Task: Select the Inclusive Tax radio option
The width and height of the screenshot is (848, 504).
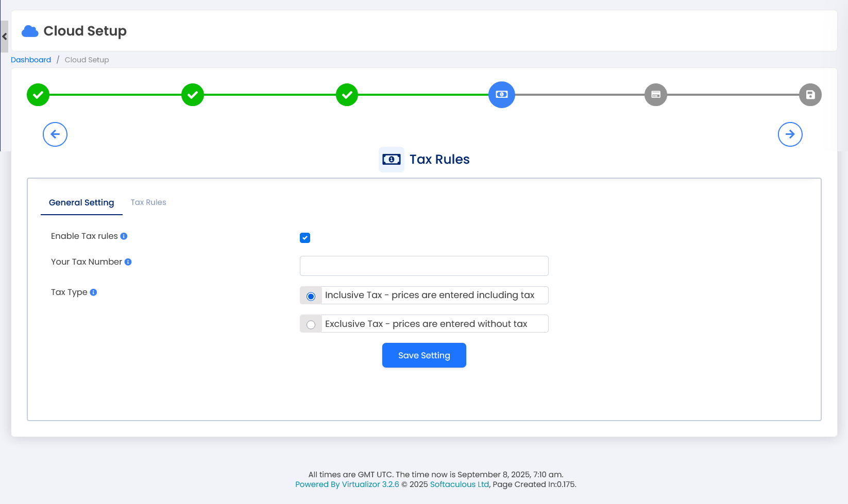Action: point(311,297)
